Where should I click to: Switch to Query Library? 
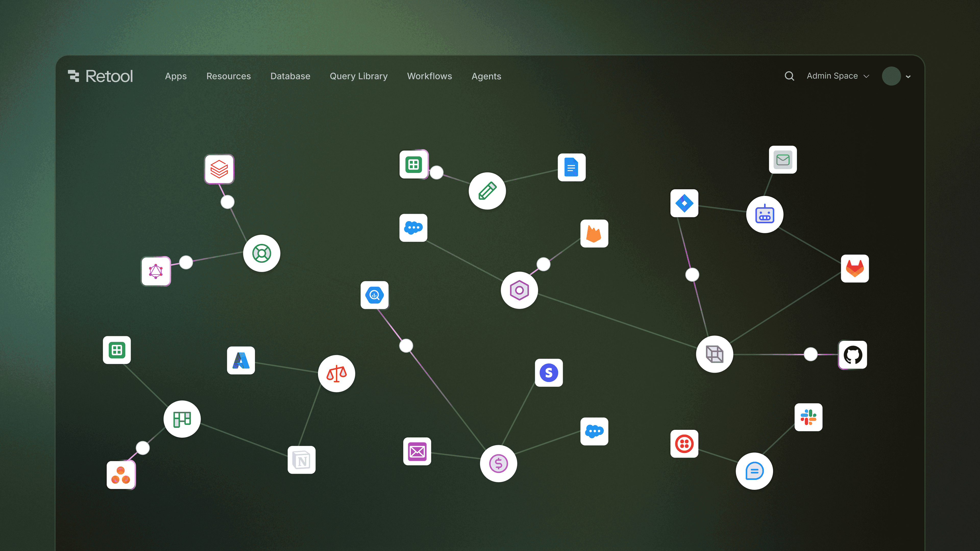click(x=359, y=76)
